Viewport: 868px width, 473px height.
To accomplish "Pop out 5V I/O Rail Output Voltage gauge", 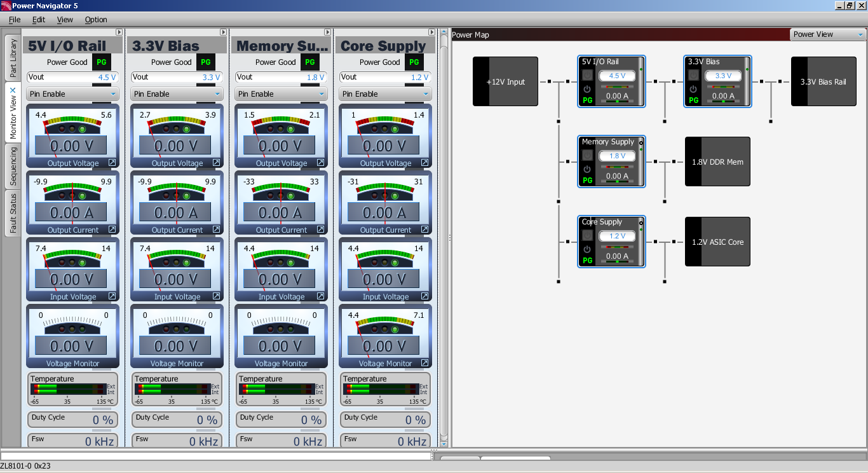I will click(112, 163).
